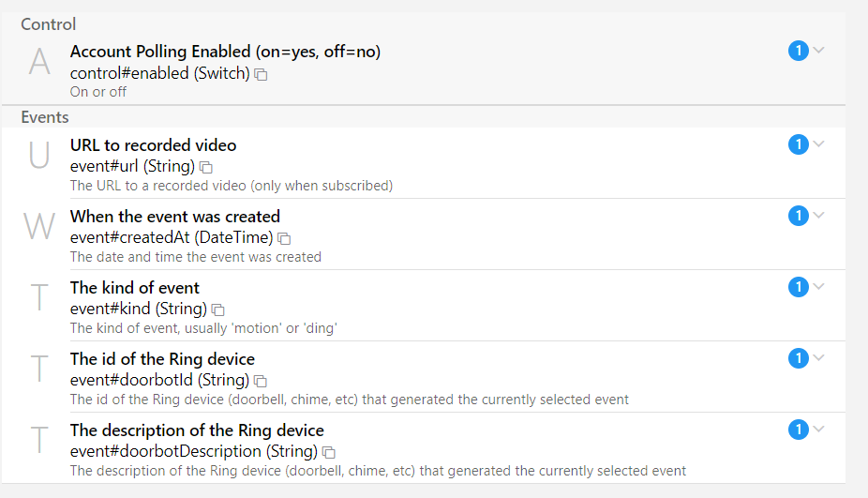Copy the event#kind channel ID
The width and height of the screenshot is (868, 498).
[x=217, y=309]
